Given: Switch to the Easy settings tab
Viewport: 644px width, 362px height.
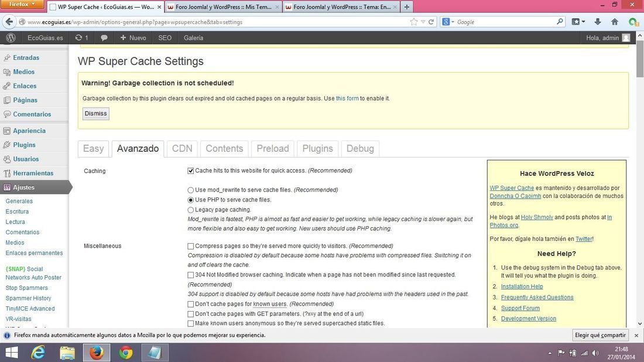Looking at the screenshot, I should point(93,149).
